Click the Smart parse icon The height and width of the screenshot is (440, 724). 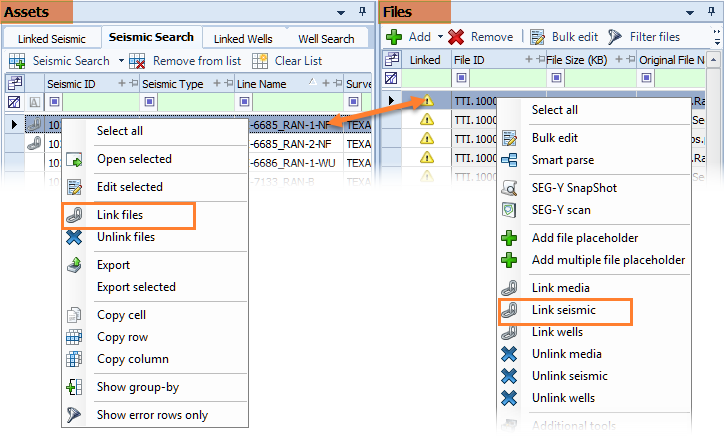point(509,160)
